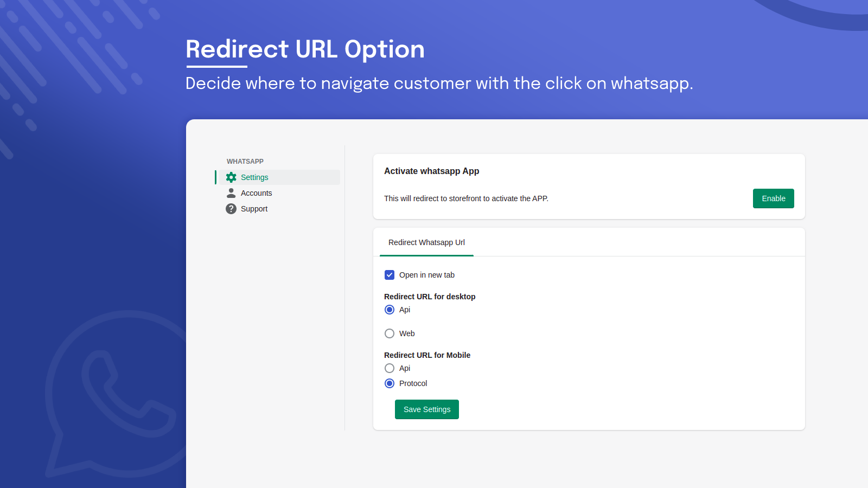Switch to the Redirect Whatsapp Url tab
Image resolution: width=868 pixels, height=488 pixels.
(426, 242)
